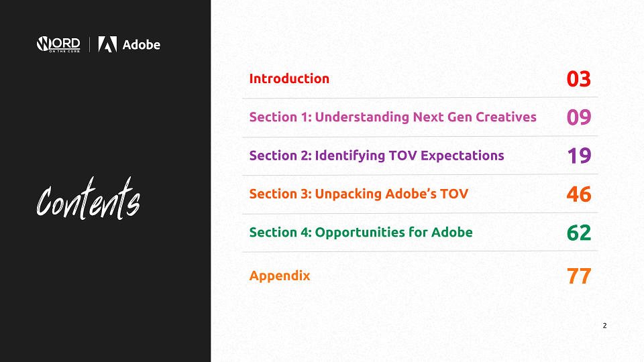
Task: Click page number 09 in pink
Action: [x=579, y=117]
